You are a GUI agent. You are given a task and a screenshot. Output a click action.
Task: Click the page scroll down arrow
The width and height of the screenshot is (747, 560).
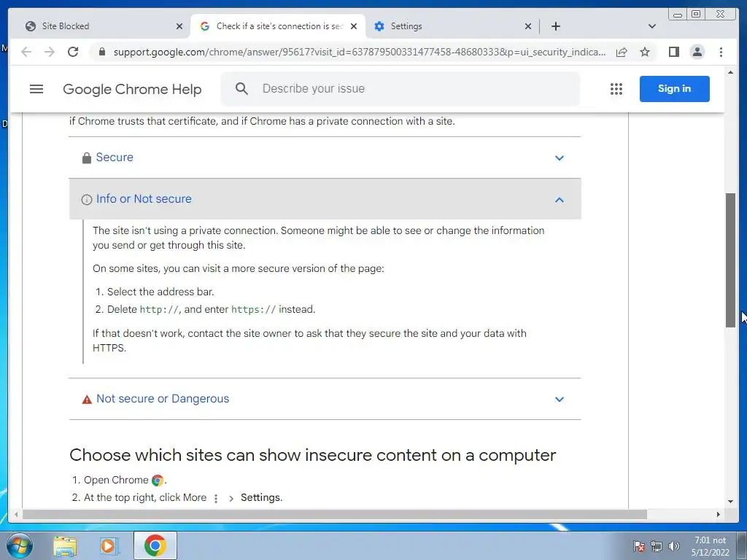coord(730,501)
